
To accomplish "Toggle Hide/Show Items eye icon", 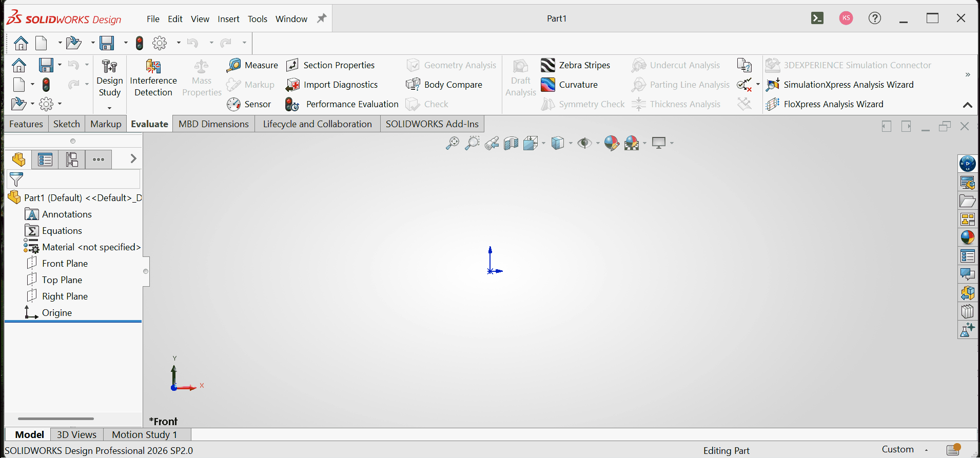I will point(584,143).
